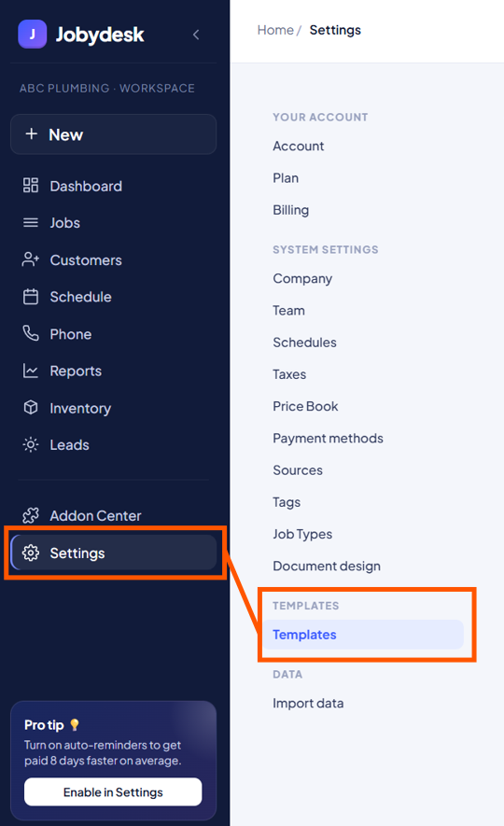Open Payment methods settings
Viewport: 504px width, 826px height.
coord(328,439)
